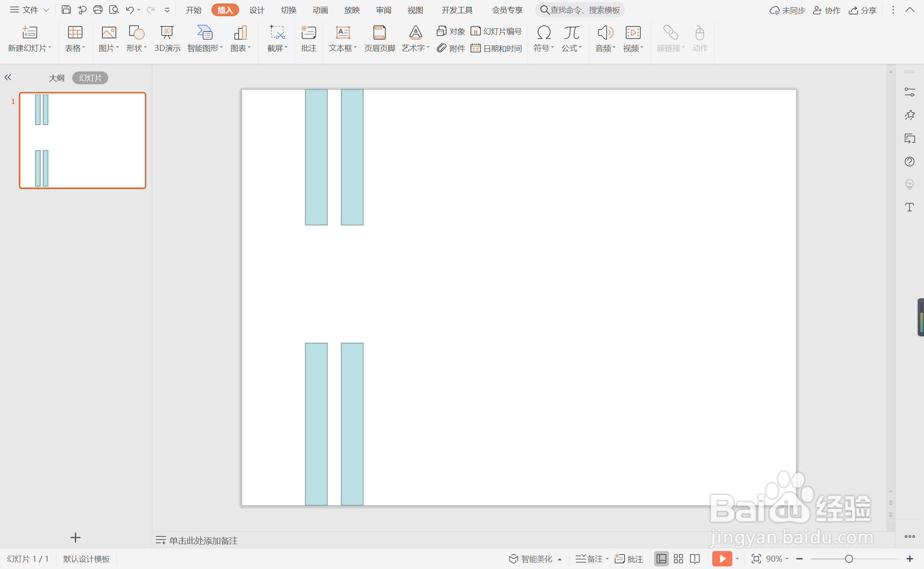Switch to reading view in status bar
This screenshot has height=569, width=924.
pyautogui.click(x=695, y=559)
